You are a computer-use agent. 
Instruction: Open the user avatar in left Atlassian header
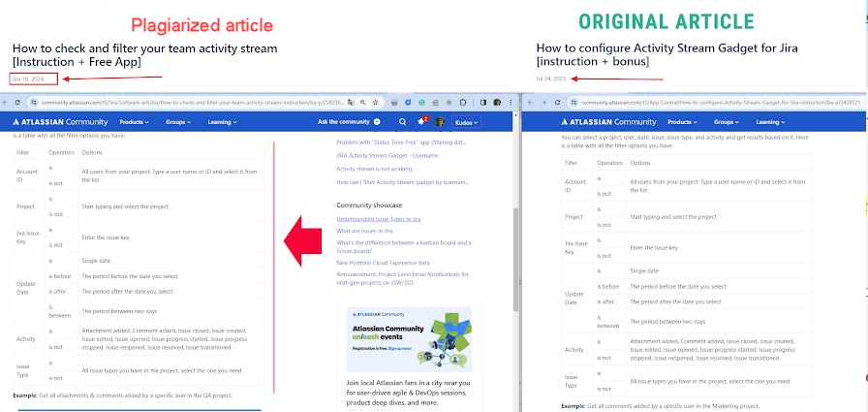point(440,122)
